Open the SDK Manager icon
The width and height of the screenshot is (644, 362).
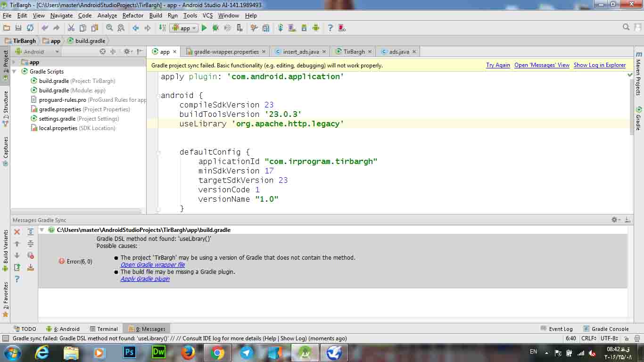304,28
